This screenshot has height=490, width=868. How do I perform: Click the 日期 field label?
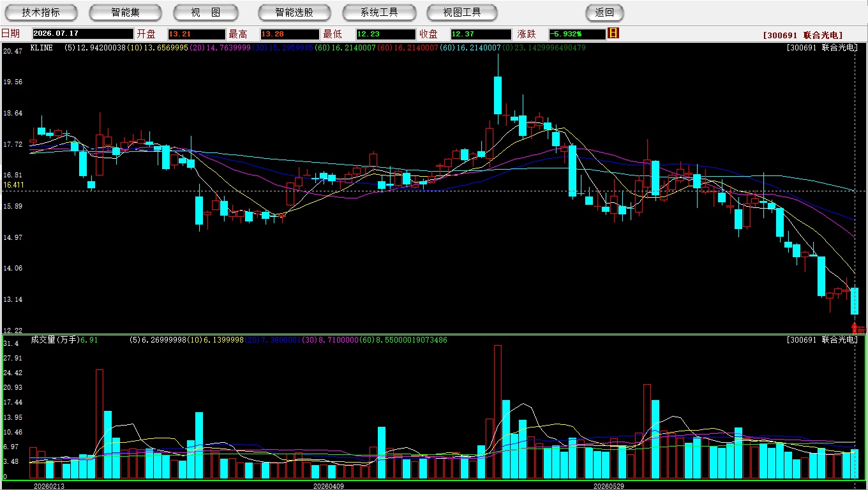(10, 34)
